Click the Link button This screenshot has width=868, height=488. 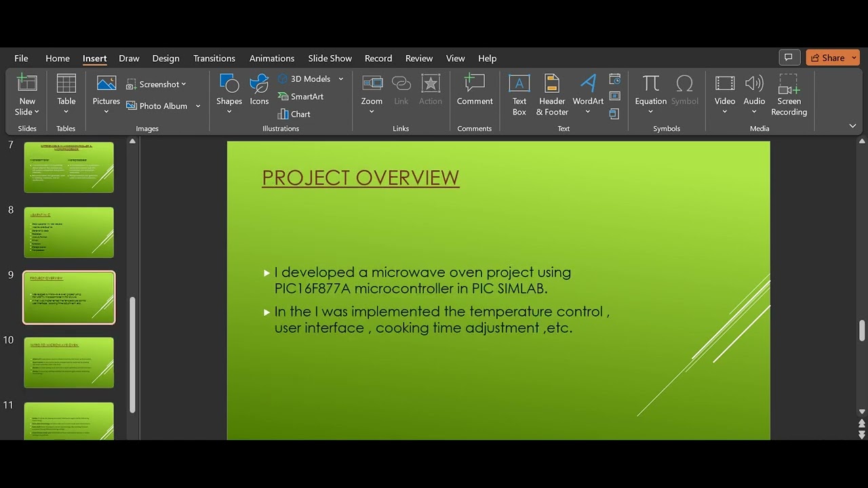tap(401, 89)
